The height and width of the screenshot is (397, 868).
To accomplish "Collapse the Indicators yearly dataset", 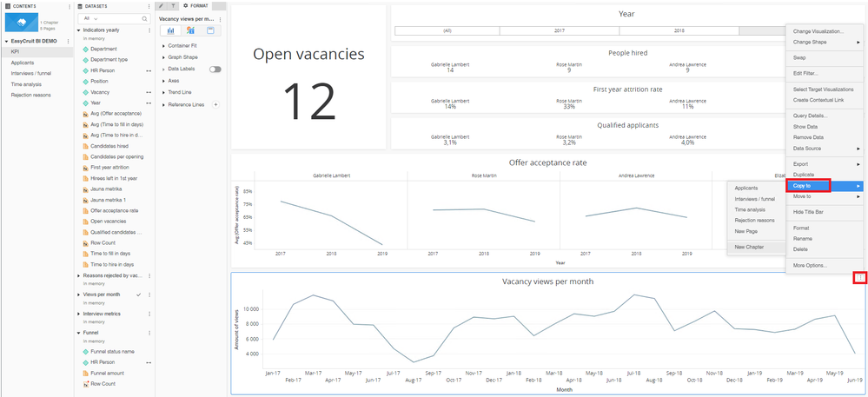I will [78, 30].
